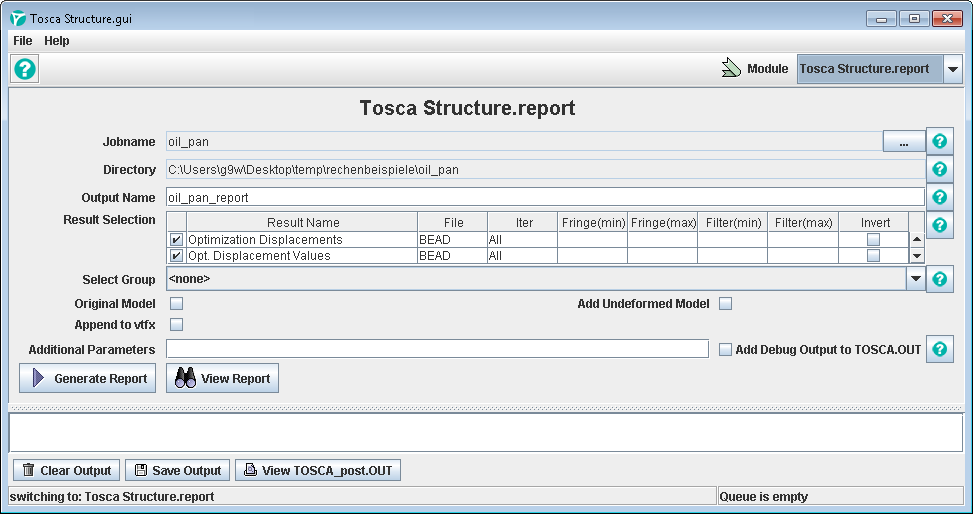Open the File menu

(x=22, y=41)
